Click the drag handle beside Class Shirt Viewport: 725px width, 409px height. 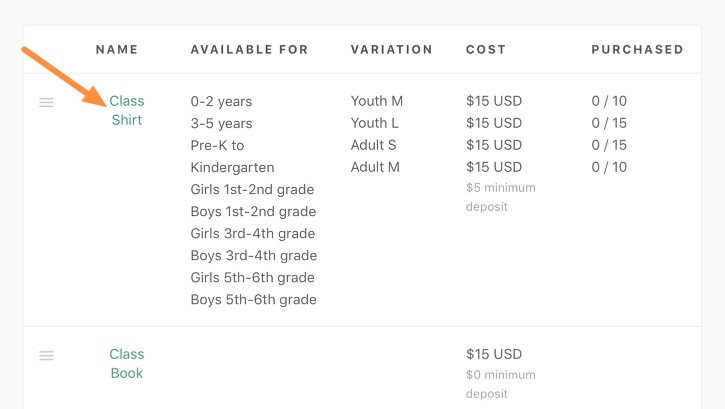pyautogui.click(x=46, y=102)
